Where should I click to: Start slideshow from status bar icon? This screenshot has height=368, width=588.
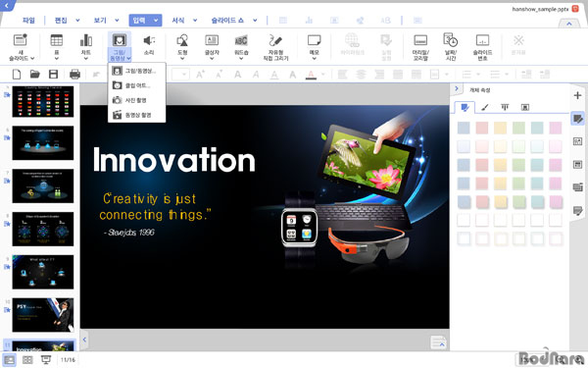[46, 360]
